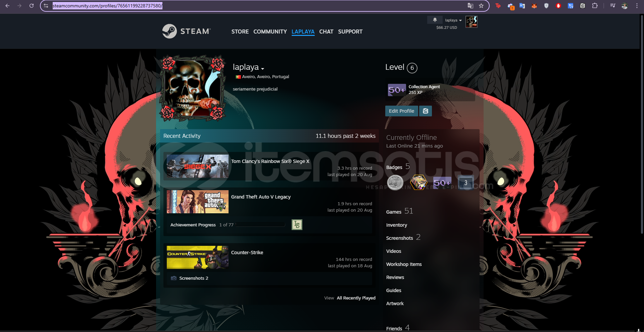
Task: Click the GTA V achievement icon
Action: pyautogui.click(x=297, y=225)
